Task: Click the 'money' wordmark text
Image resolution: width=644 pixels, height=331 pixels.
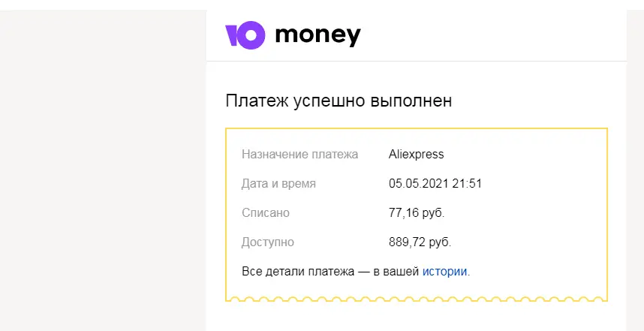Action: [318, 35]
